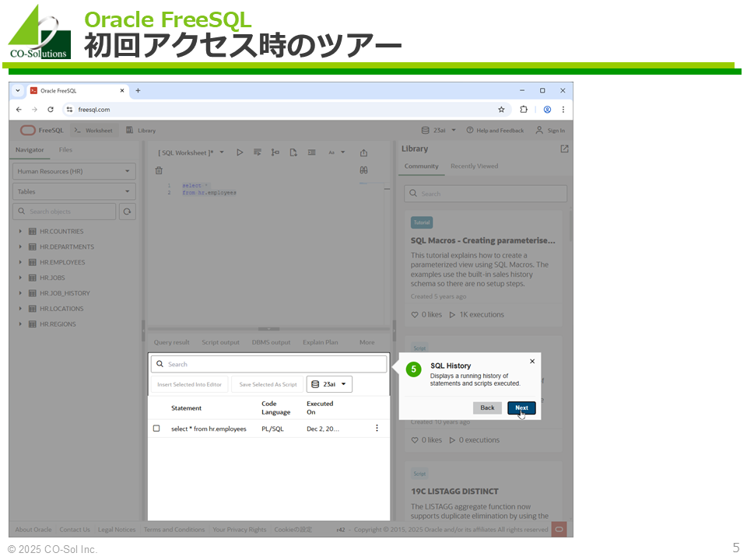Open the 23ai dropdown in history panel
The height and width of the screenshot is (560, 747).
pos(329,384)
